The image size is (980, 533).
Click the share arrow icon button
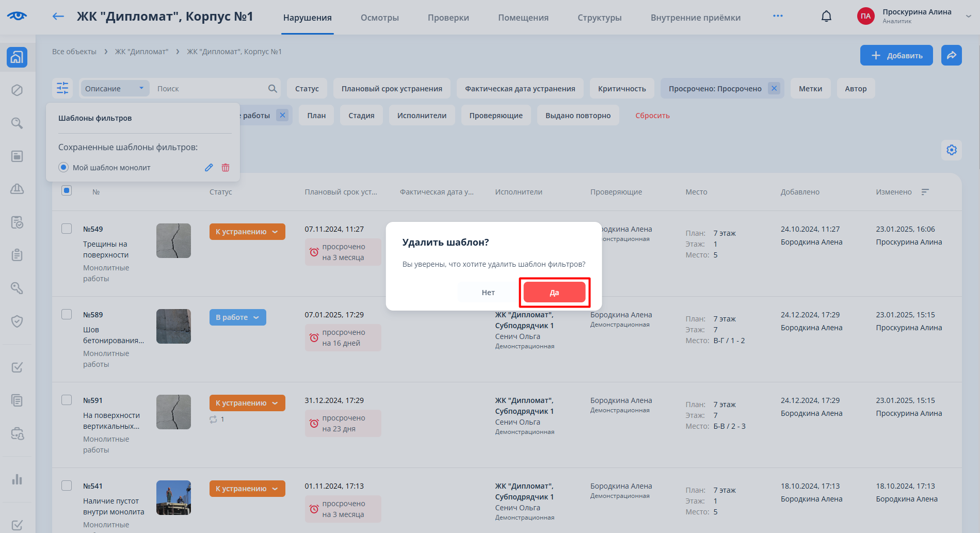951,55
